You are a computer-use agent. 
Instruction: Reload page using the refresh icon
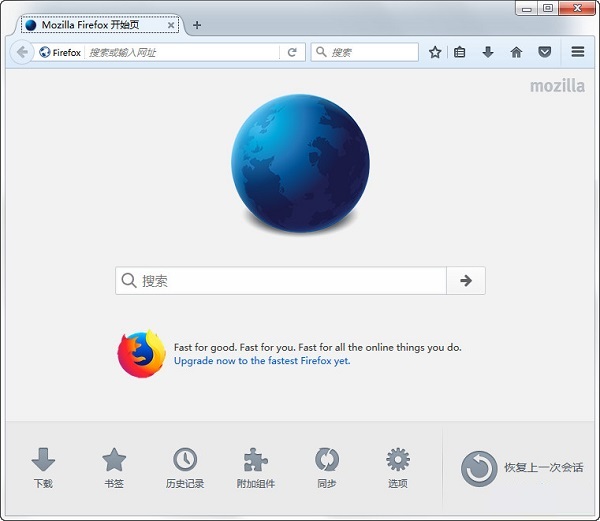[x=292, y=52]
